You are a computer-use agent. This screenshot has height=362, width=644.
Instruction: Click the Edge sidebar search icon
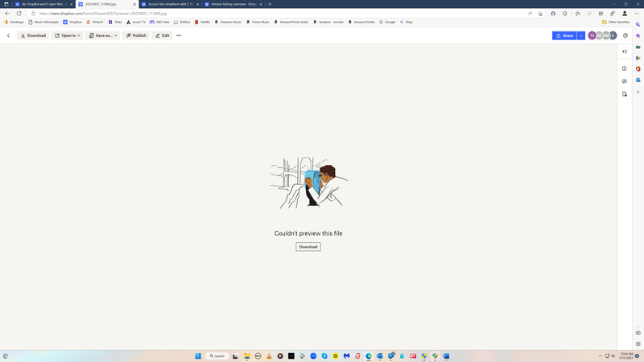(x=638, y=25)
